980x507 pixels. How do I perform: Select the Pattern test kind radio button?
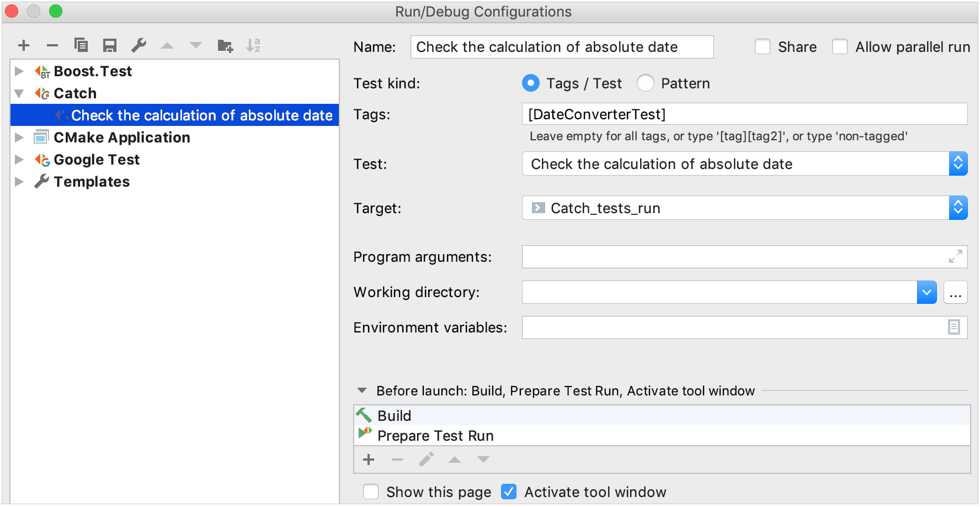click(x=646, y=83)
